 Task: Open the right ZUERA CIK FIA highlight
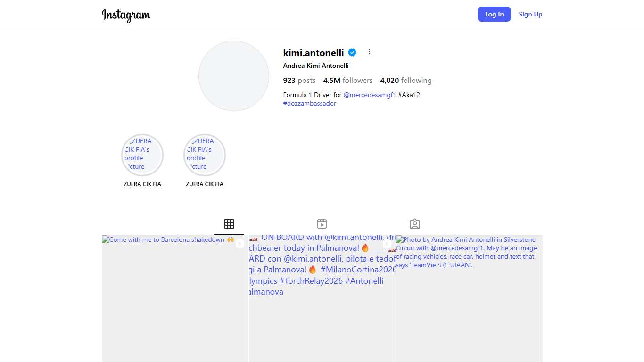pos(205,155)
